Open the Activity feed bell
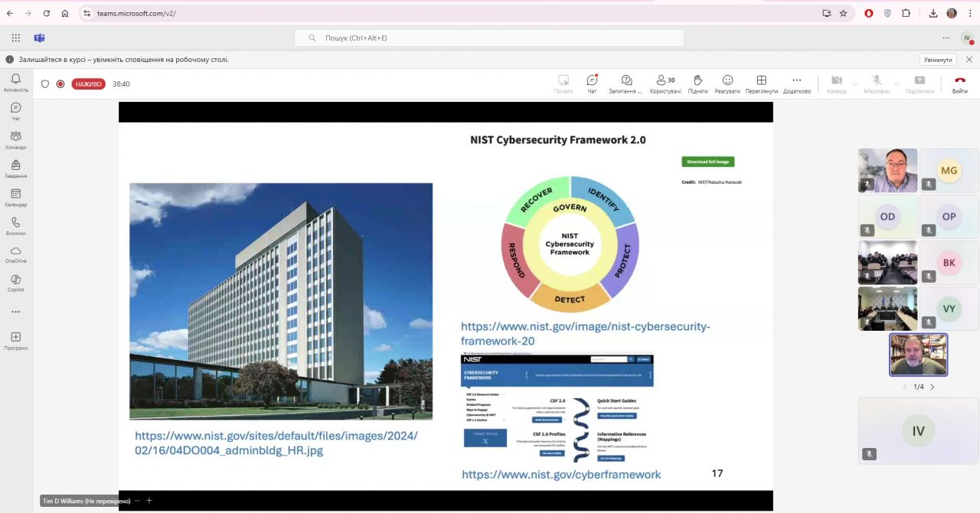 (15, 82)
